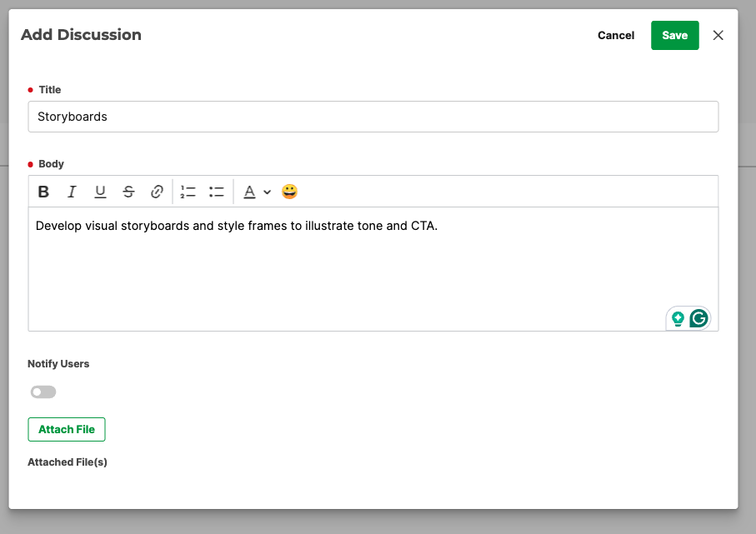Image resolution: width=756 pixels, height=534 pixels.
Task: Close the Add Discussion dialog
Action: 718,35
